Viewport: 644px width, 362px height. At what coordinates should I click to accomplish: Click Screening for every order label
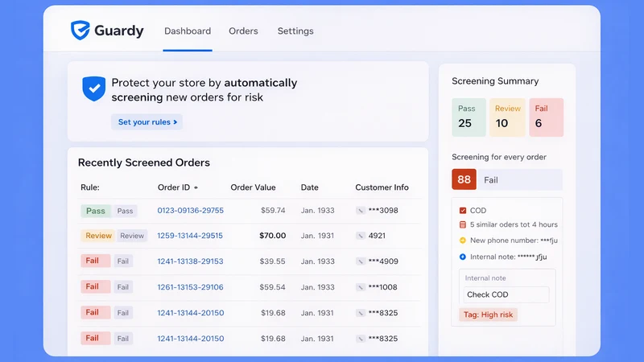(499, 157)
